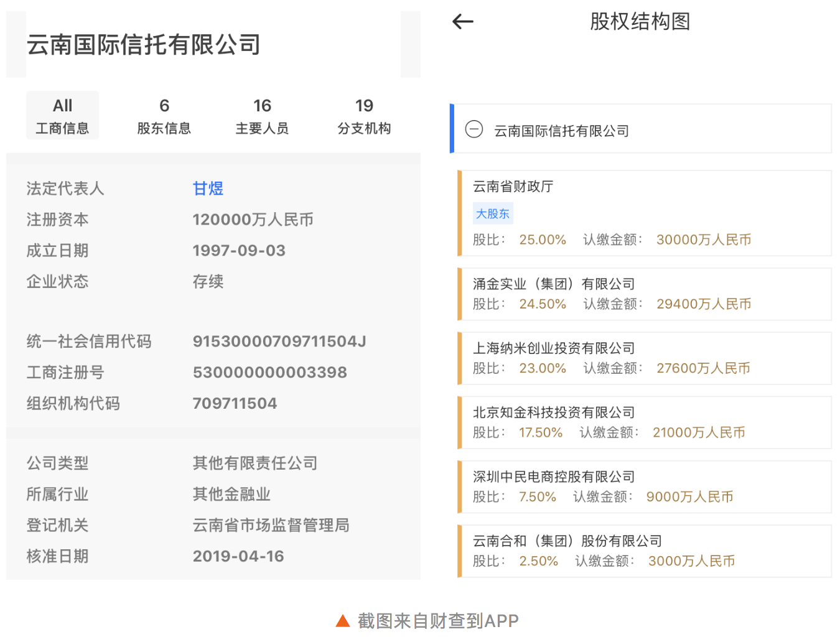Select company type 其他有限责任公司

[x=255, y=463]
